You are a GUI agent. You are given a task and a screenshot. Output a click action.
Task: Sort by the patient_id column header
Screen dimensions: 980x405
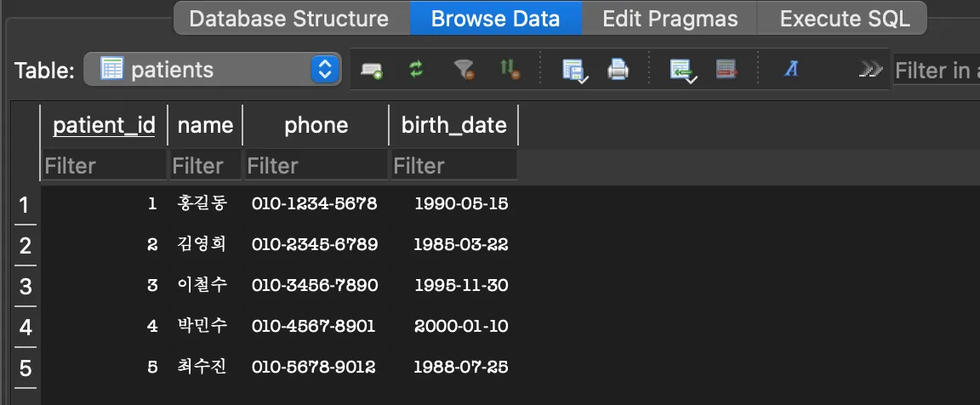(104, 125)
